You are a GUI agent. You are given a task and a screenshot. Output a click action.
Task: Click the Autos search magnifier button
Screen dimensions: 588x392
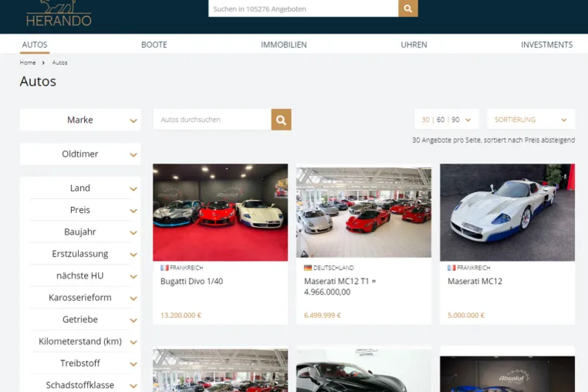pyautogui.click(x=281, y=120)
